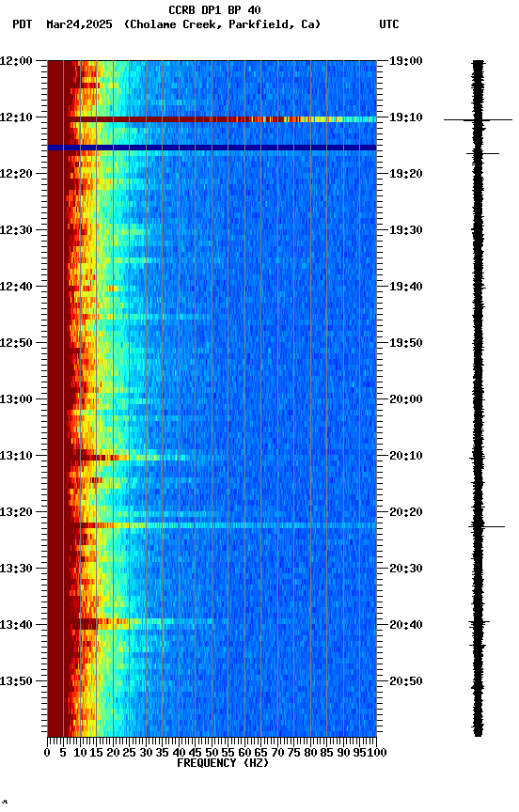519x812 pixels.
Task: Click the 20:50 UTC time label
Action: pyautogui.click(x=406, y=681)
